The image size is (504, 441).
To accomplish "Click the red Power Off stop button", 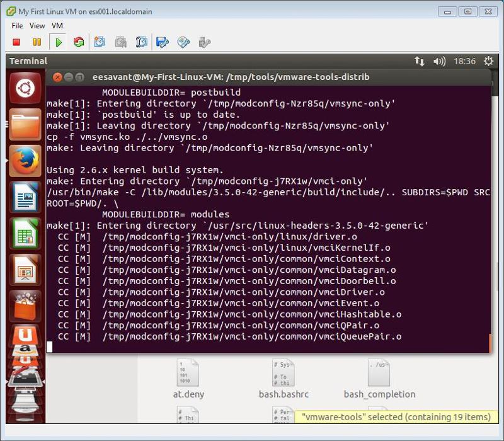I will [x=16, y=42].
